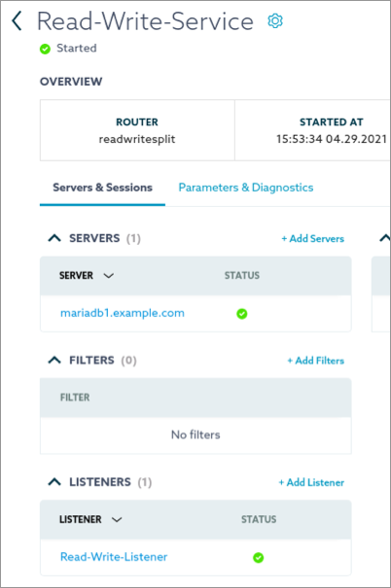
Task: Click the 15:53:34 04.29.2021 timestamp
Action: point(332,139)
